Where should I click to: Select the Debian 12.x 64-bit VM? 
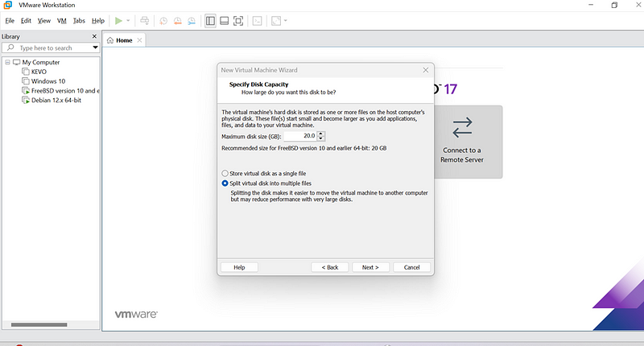click(56, 100)
